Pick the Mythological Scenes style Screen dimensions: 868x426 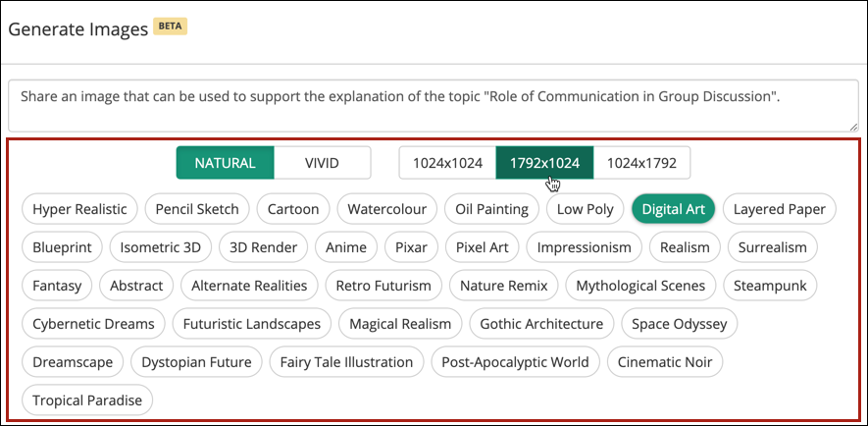pos(640,286)
